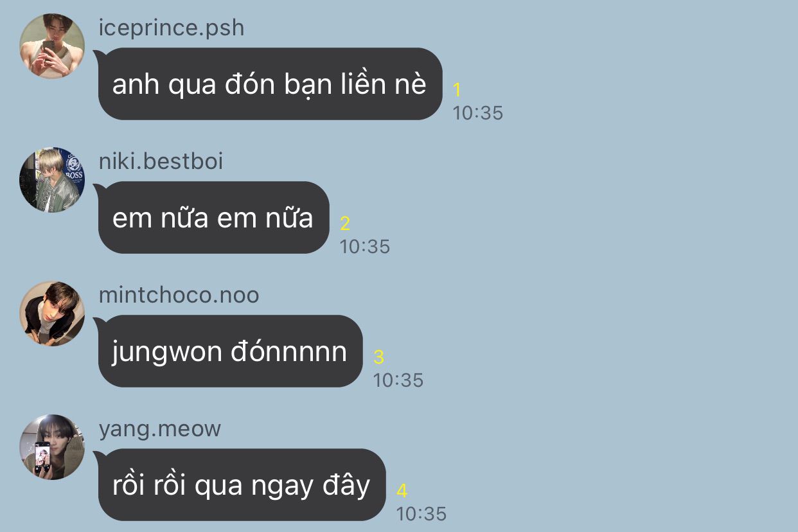
Task: Tap 10:35 timestamp beside iceprince.psh message
Action: click(477, 113)
